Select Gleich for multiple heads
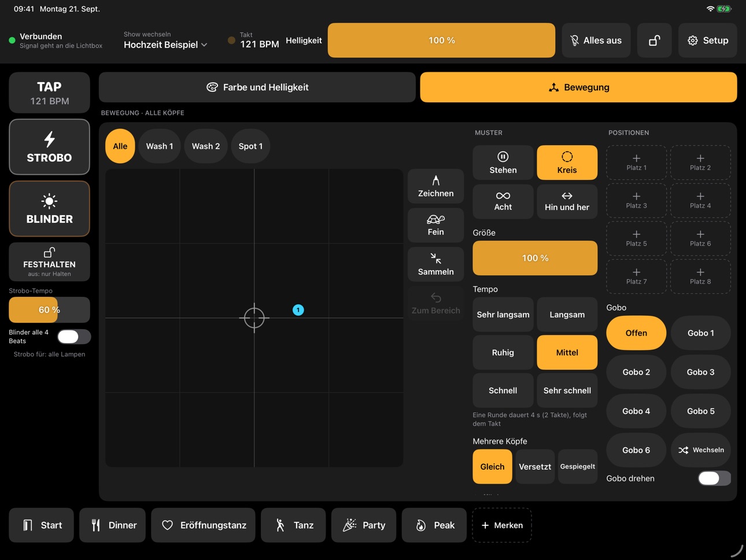 492,467
